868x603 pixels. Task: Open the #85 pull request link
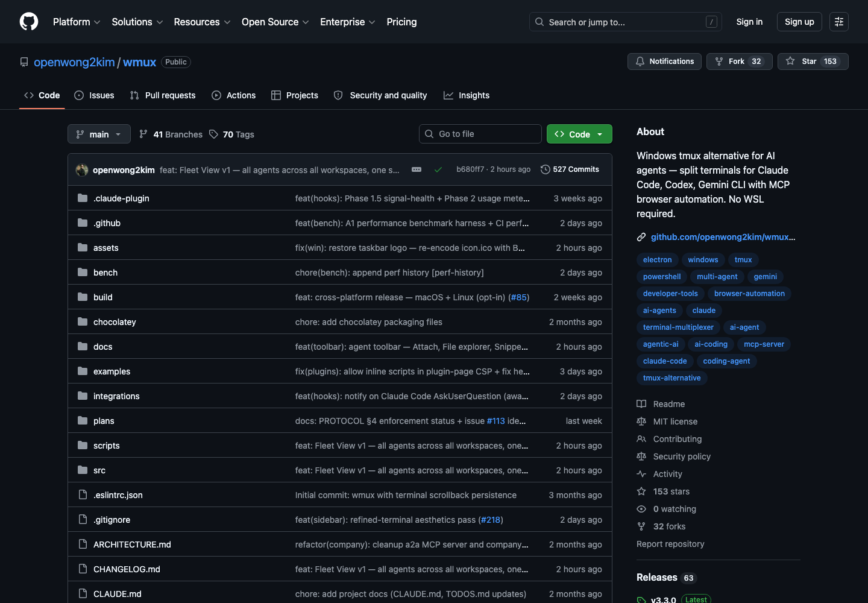519,297
